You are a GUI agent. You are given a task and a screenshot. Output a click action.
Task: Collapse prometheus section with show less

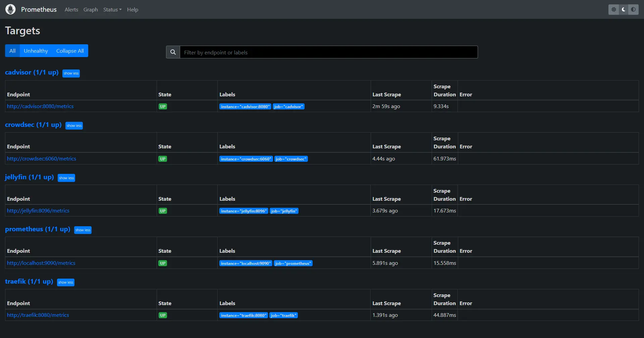coord(83,230)
